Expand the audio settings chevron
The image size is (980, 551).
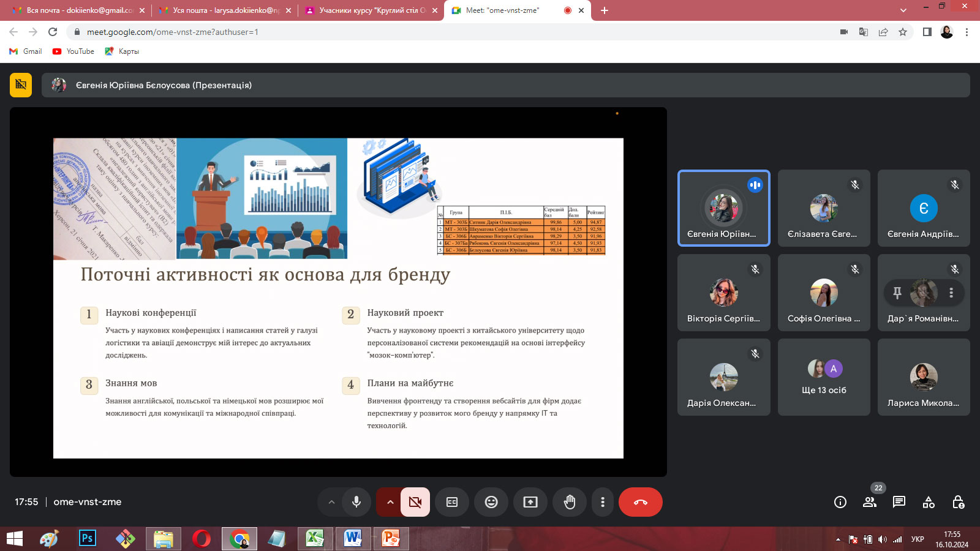(x=331, y=502)
